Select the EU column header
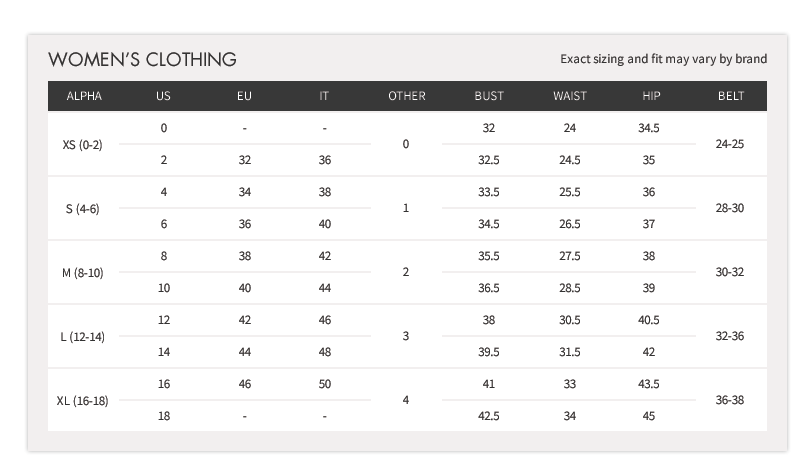Screen dimensions: 812x472 coord(244,96)
